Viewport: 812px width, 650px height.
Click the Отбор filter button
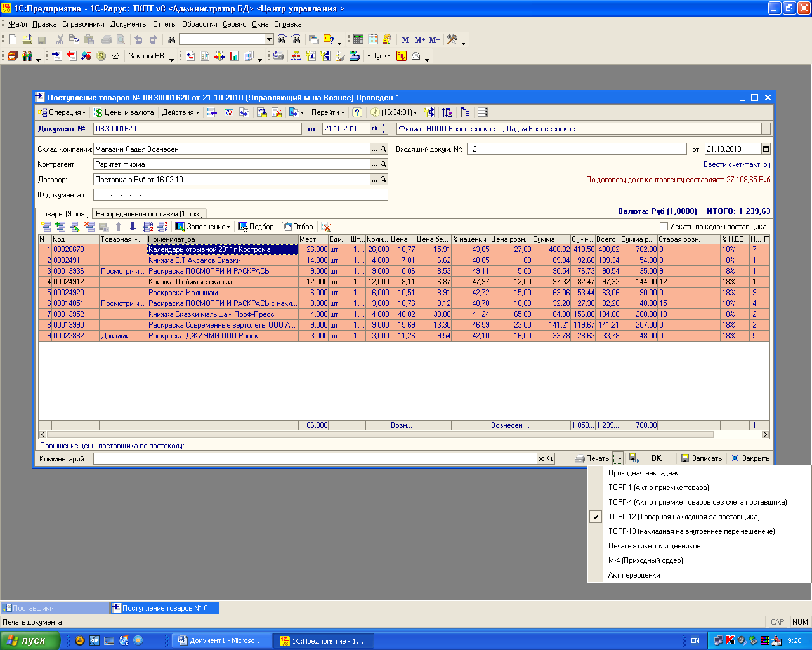tap(298, 227)
